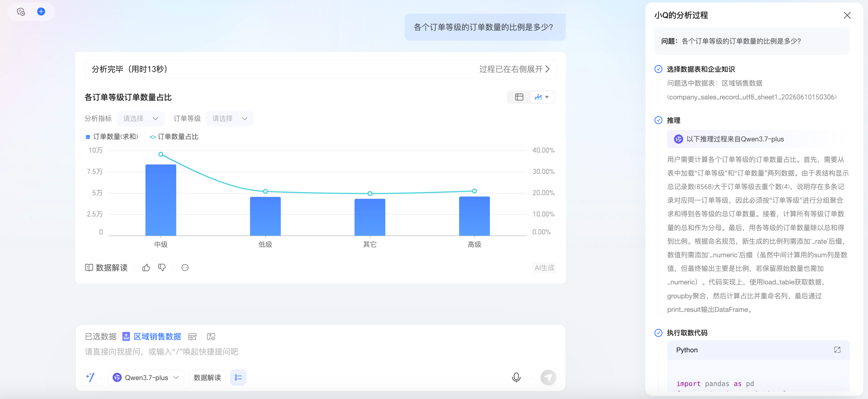Click 数据解读 under the chart
Screen dimensions: 868x399
coord(106,268)
